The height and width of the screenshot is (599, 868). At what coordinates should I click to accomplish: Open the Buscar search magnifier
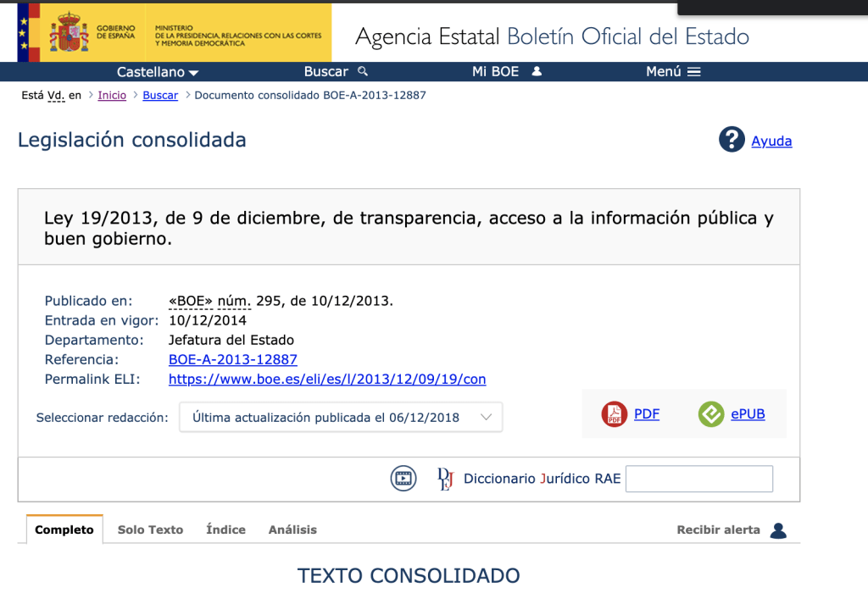pyautogui.click(x=364, y=72)
